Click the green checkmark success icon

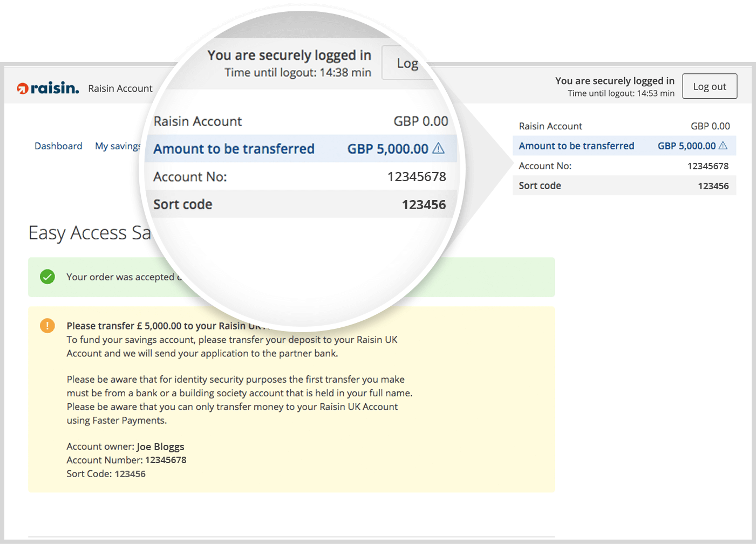(x=47, y=277)
